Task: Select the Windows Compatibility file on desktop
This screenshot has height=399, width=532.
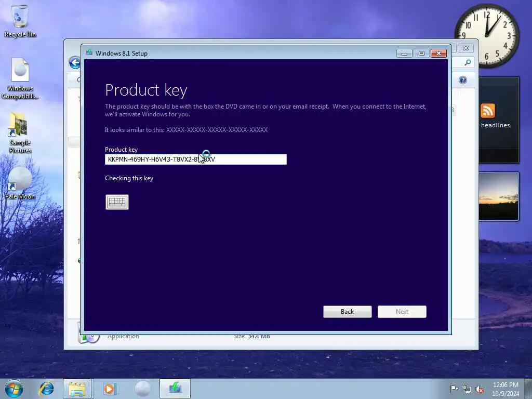Action: click(20, 79)
